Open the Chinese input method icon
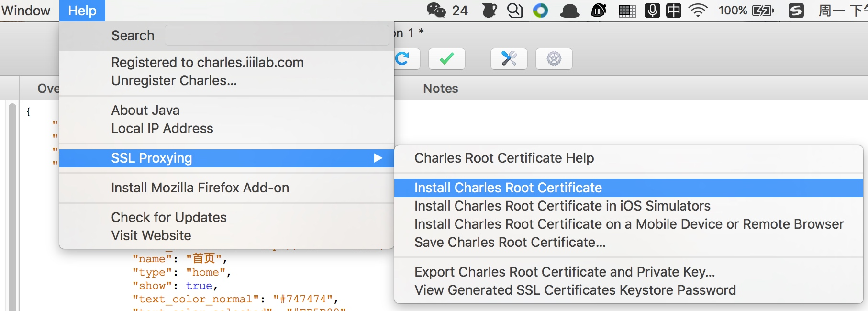868x311 pixels. 674,11
